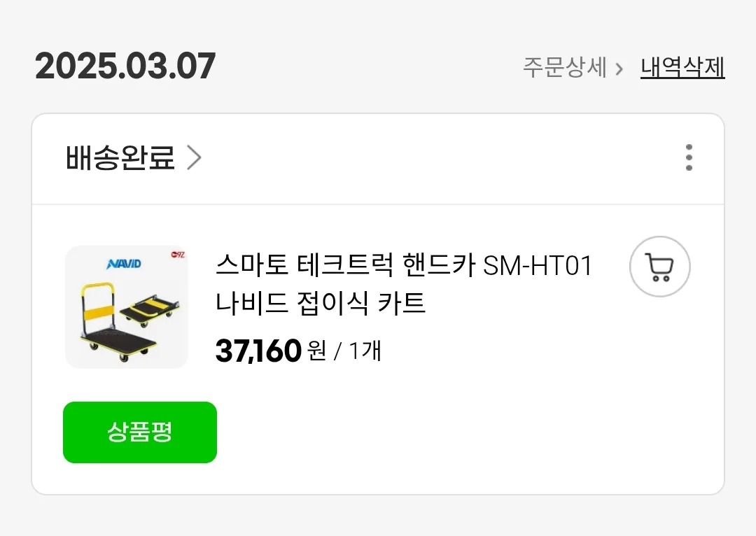Open the 배송완료 delivery status
Screen dimensions: 756x536
point(120,159)
